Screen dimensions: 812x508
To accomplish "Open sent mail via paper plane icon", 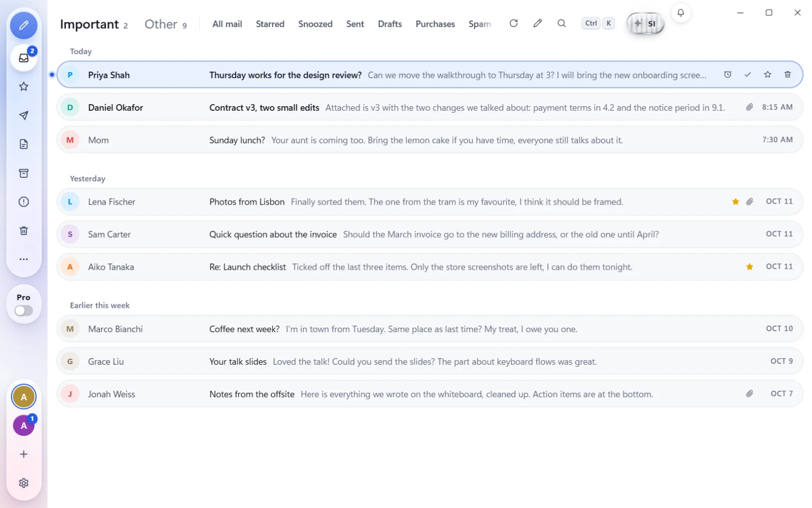I will click(x=23, y=115).
